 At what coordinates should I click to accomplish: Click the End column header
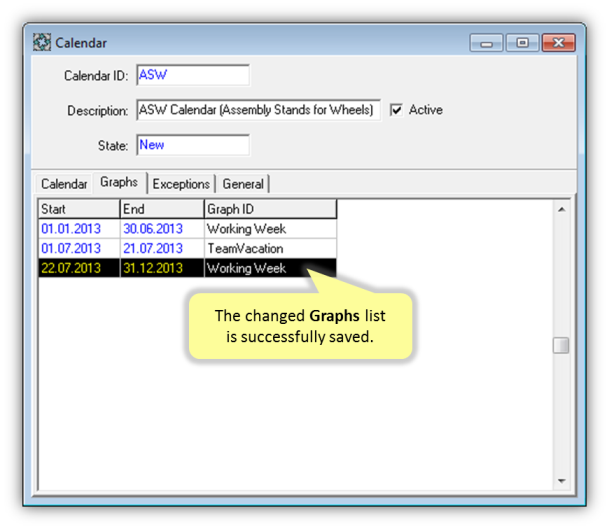point(162,209)
